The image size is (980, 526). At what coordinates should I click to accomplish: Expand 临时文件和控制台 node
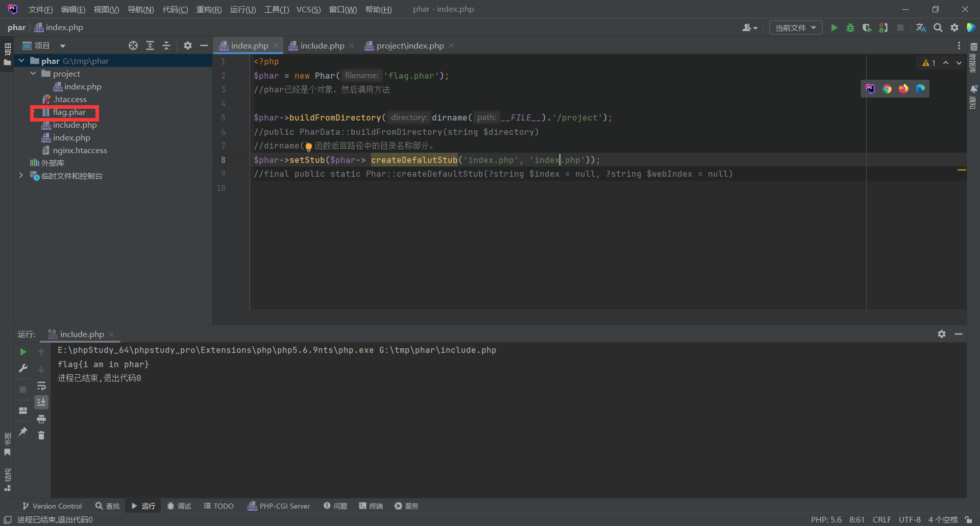tap(21, 176)
